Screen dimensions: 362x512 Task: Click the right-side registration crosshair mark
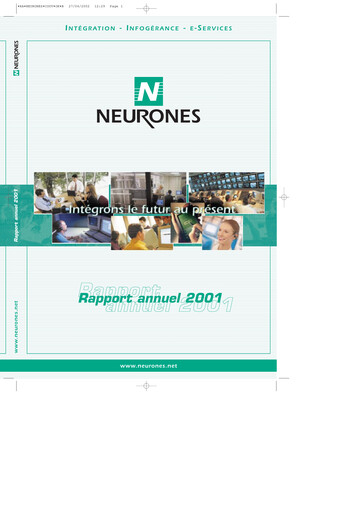tap(284, 197)
